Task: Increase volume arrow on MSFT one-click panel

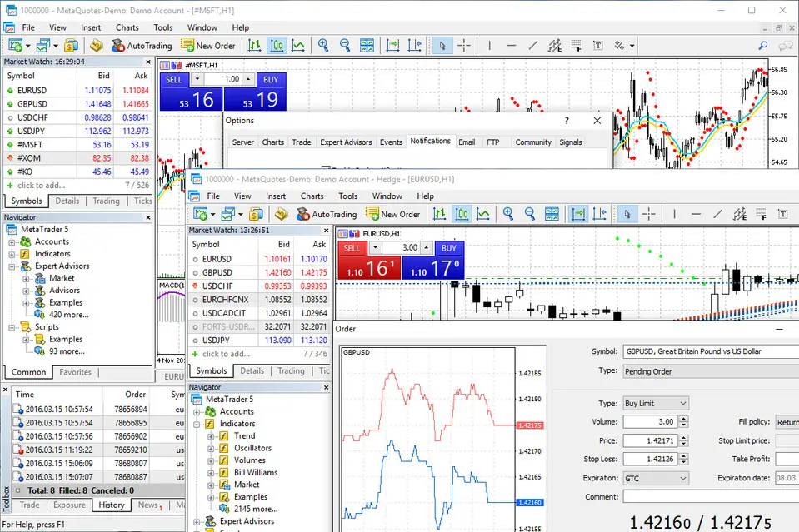Action: (247, 79)
